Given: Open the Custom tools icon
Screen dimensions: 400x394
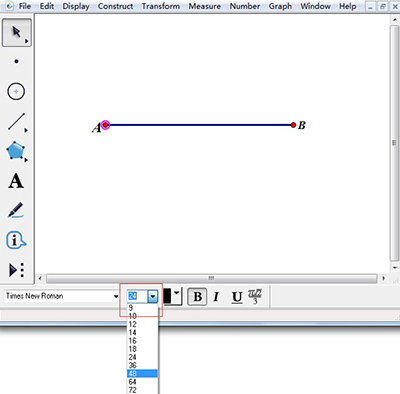Looking at the screenshot, I should point(16,270).
